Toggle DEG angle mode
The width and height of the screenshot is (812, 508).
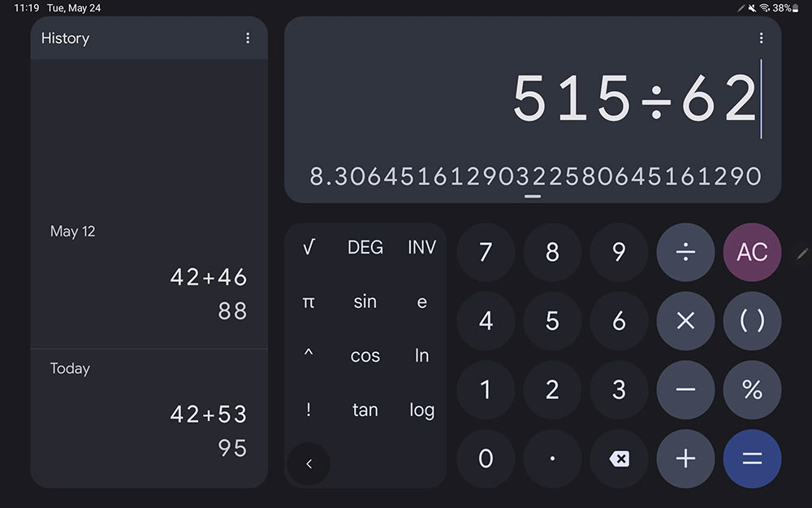point(365,247)
